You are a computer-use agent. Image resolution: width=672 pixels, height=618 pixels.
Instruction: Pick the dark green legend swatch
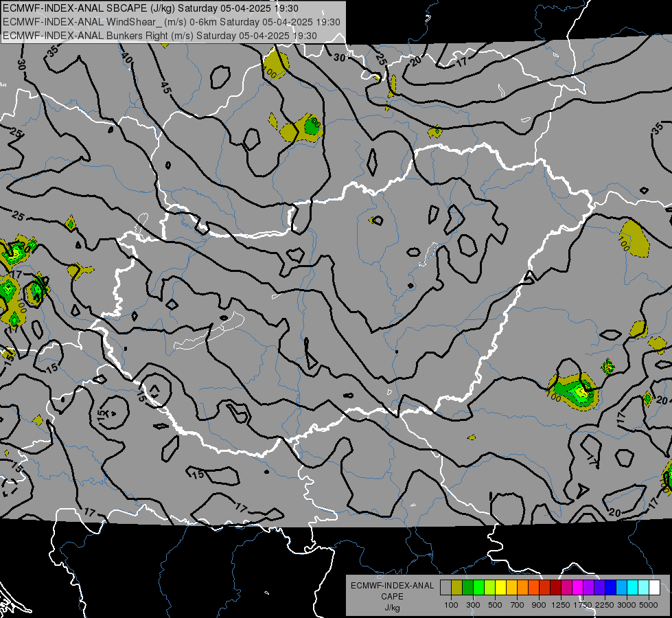pos(467,587)
